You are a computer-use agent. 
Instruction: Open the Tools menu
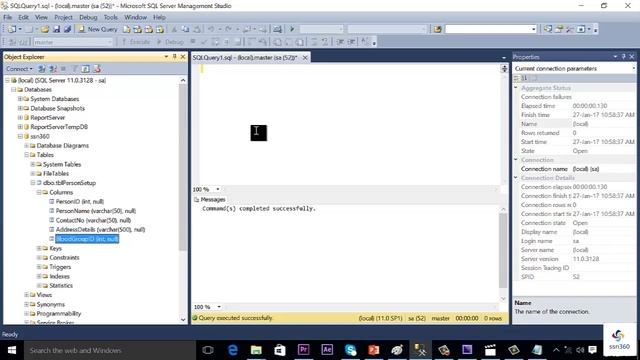click(x=111, y=17)
